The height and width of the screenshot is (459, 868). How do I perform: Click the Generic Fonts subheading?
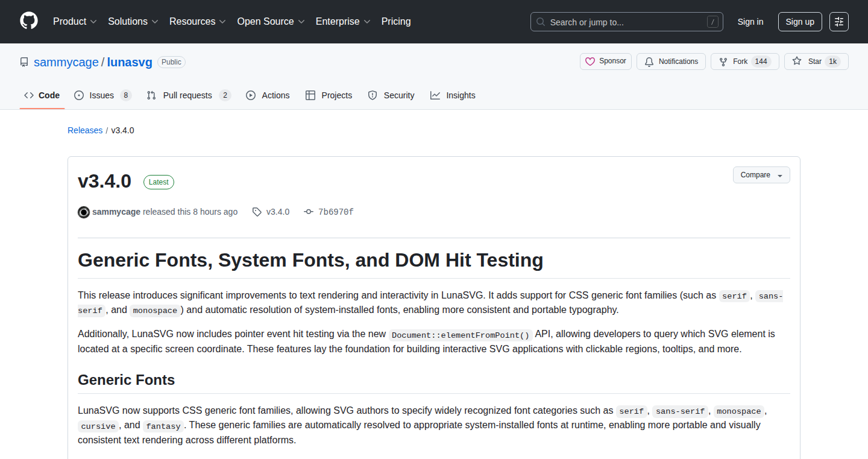126,380
